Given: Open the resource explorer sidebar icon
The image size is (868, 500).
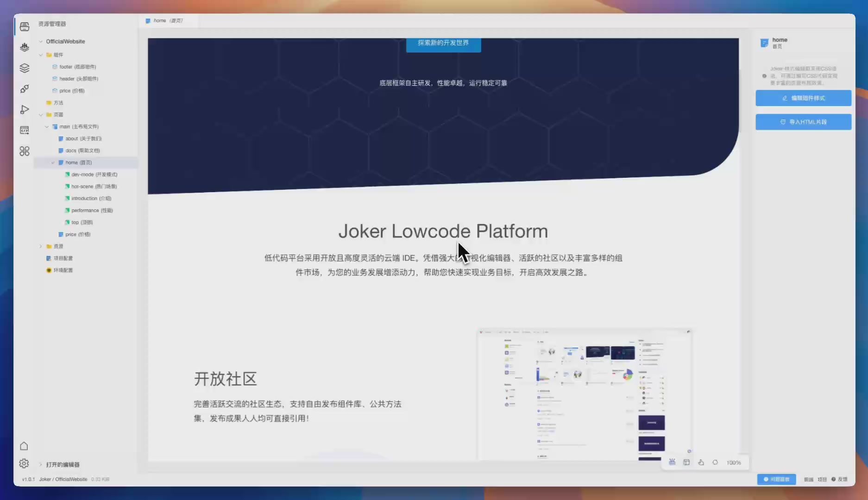Looking at the screenshot, I should (x=25, y=26).
